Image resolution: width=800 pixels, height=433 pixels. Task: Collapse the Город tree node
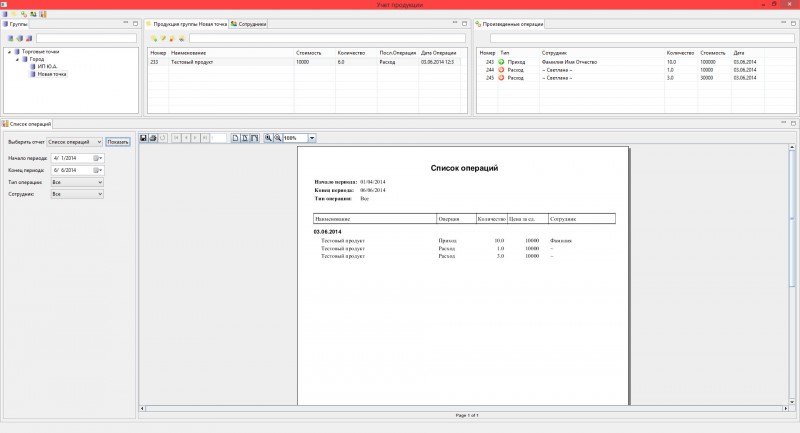(17, 59)
